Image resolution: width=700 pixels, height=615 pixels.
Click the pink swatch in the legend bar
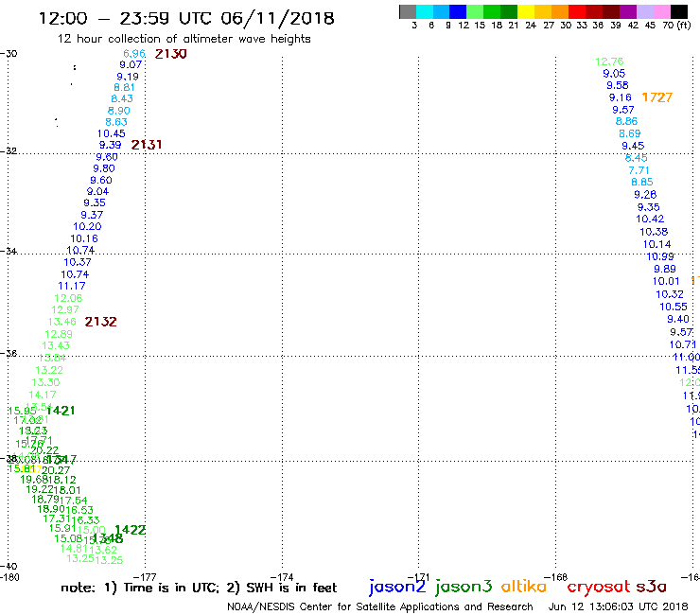[661, 11]
